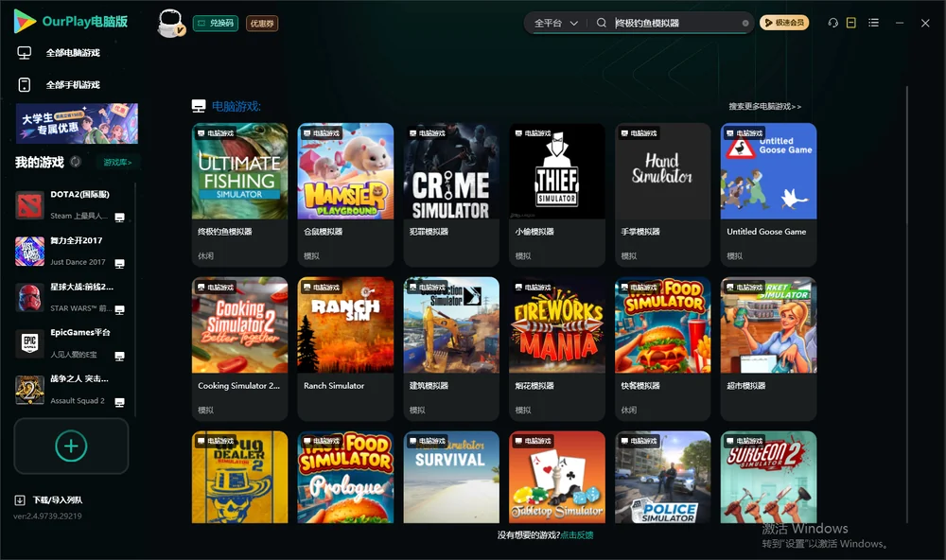
Task: Open customer service headset icon
Action: coord(833,23)
